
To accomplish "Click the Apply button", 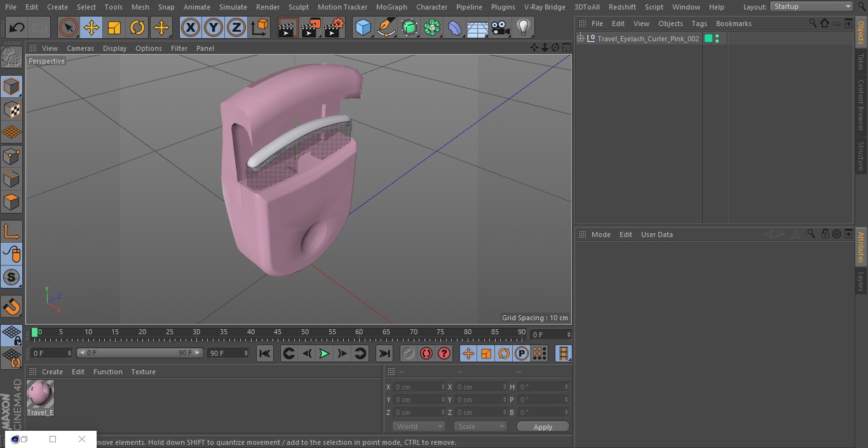I will (x=543, y=427).
